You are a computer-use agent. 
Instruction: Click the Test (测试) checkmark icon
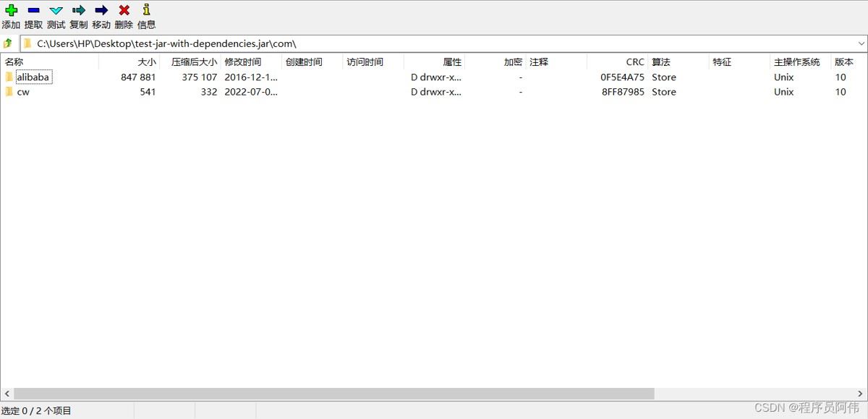click(x=56, y=10)
